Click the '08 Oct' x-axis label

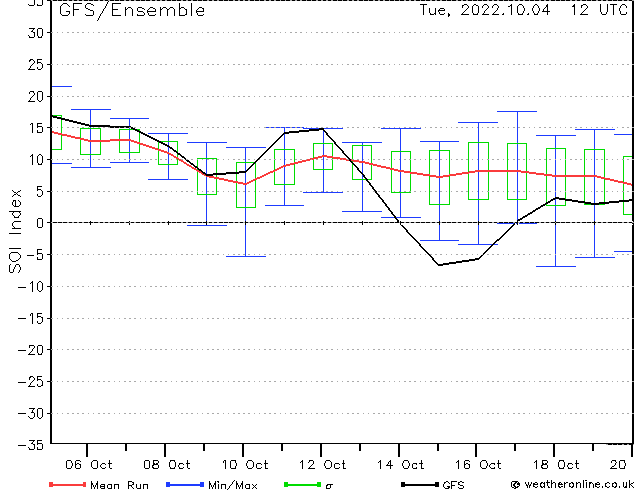(x=167, y=465)
